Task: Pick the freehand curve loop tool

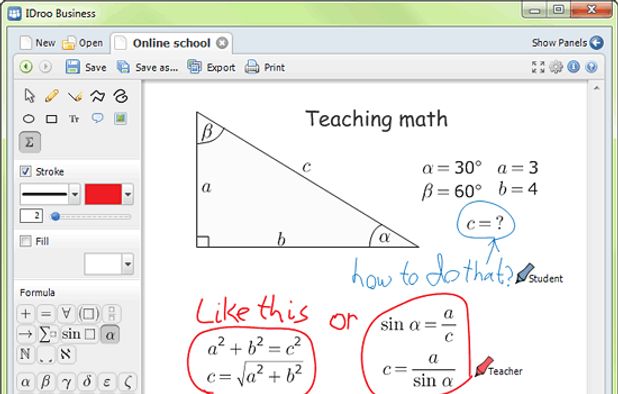Action: tap(121, 96)
